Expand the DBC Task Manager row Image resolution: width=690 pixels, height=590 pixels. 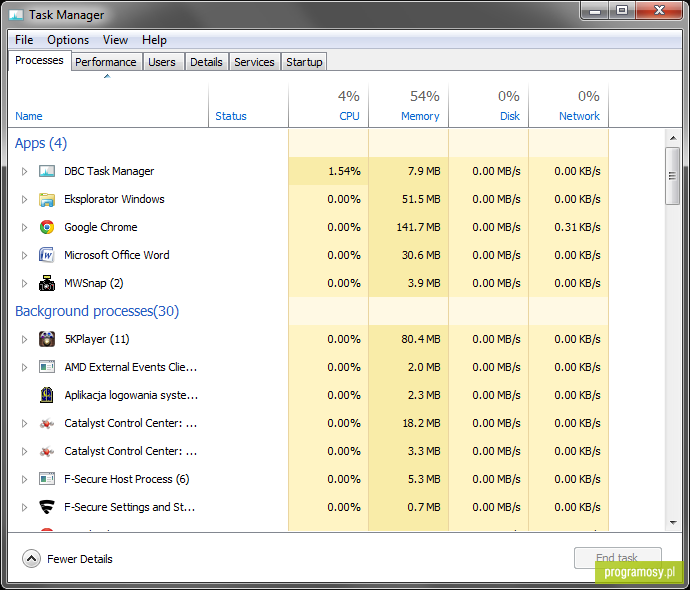click(x=25, y=171)
